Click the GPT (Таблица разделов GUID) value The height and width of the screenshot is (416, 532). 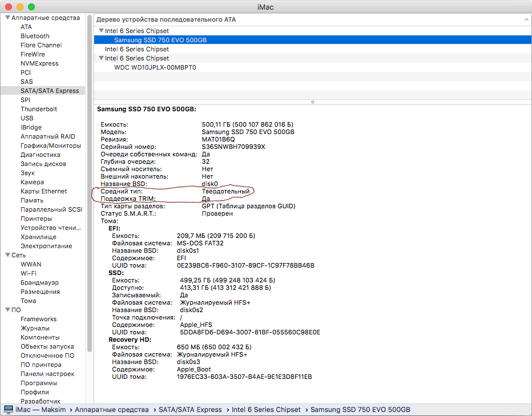(248, 207)
